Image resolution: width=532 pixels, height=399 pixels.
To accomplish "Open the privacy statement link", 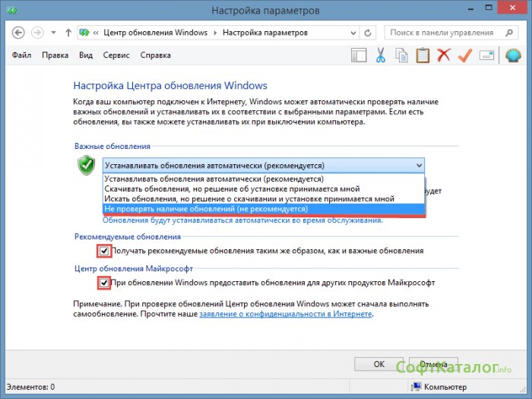I will point(286,313).
